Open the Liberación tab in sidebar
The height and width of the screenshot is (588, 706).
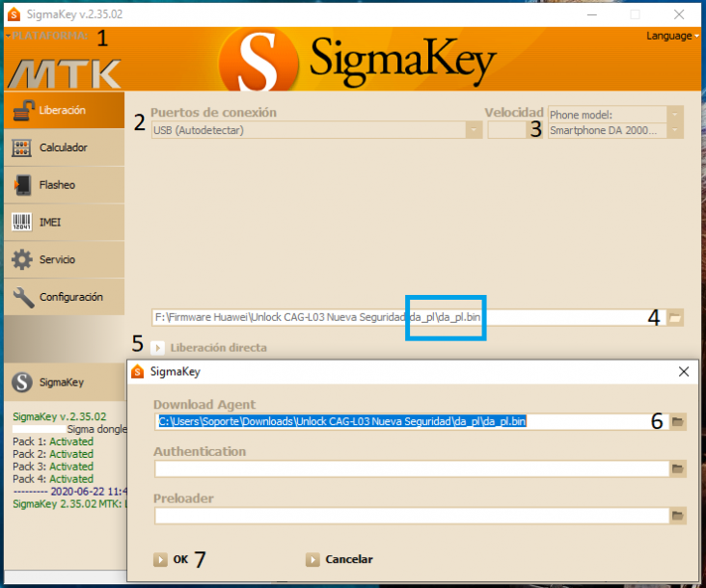tap(64, 110)
